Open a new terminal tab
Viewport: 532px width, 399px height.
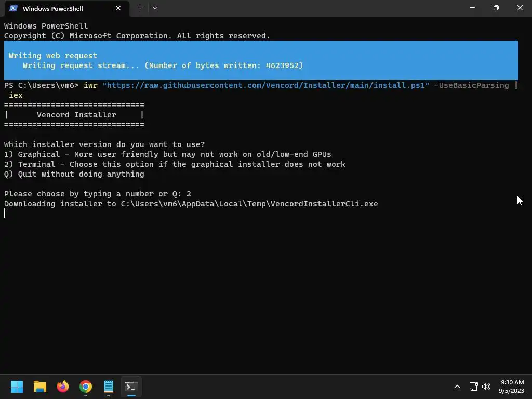click(140, 8)
